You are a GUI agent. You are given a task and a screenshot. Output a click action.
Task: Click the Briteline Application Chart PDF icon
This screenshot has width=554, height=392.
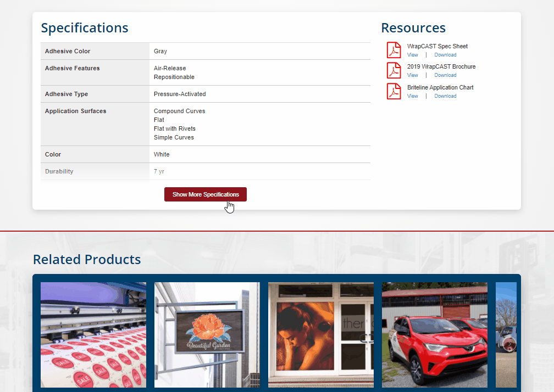394,91
